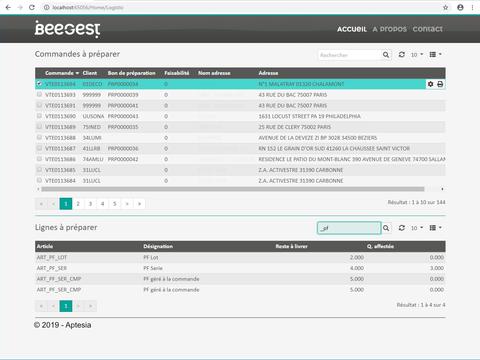This screenshot has width=480, height=360.
Task: Sort by Nom adresse column header
Action: [214, 73]
